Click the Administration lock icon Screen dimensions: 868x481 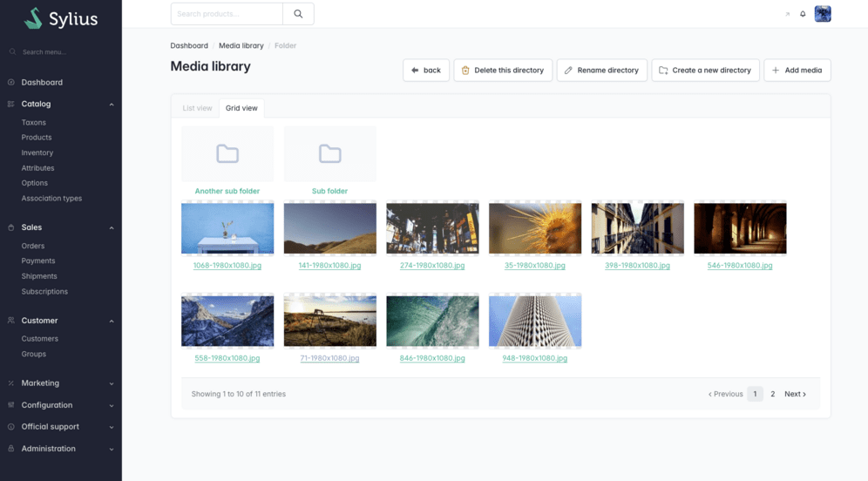click(x=11, y=449)
